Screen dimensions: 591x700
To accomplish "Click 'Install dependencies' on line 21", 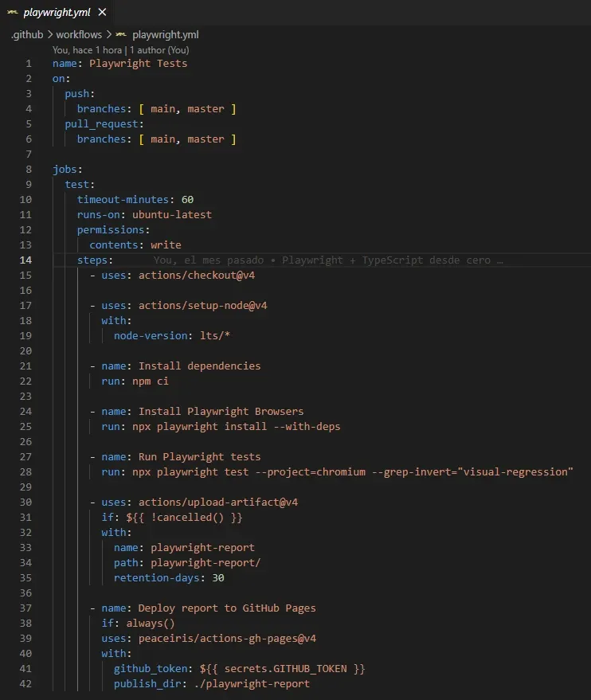I will point(200,366).
